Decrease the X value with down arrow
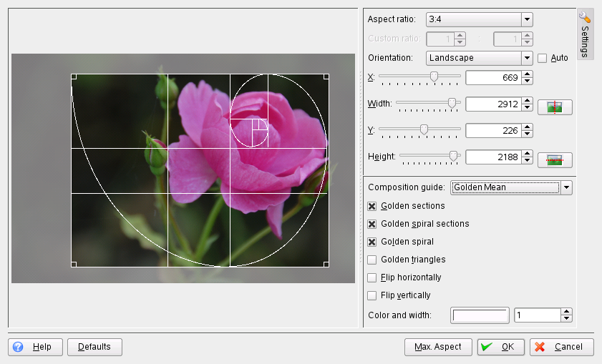 [x=528, y=82]
